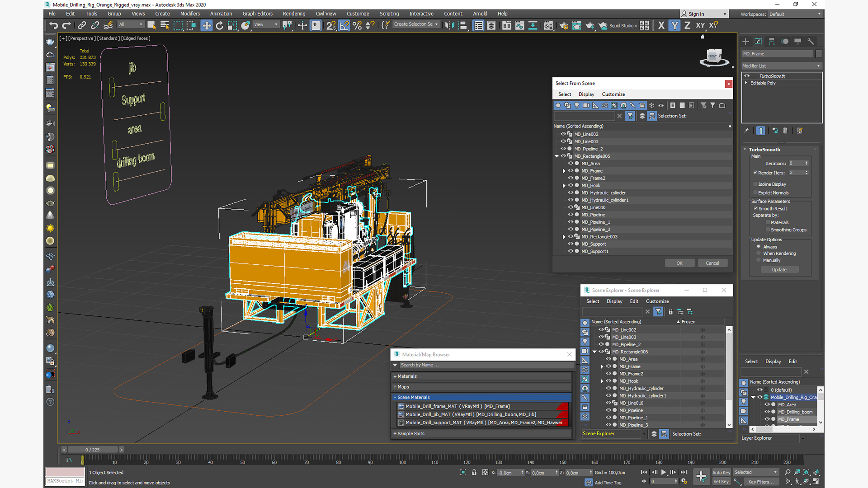Image resolution: width=868 pixels, height=488 pixels.
Task: Click the time slider showing 0 / 225
Action: click(x=93, y=450)
